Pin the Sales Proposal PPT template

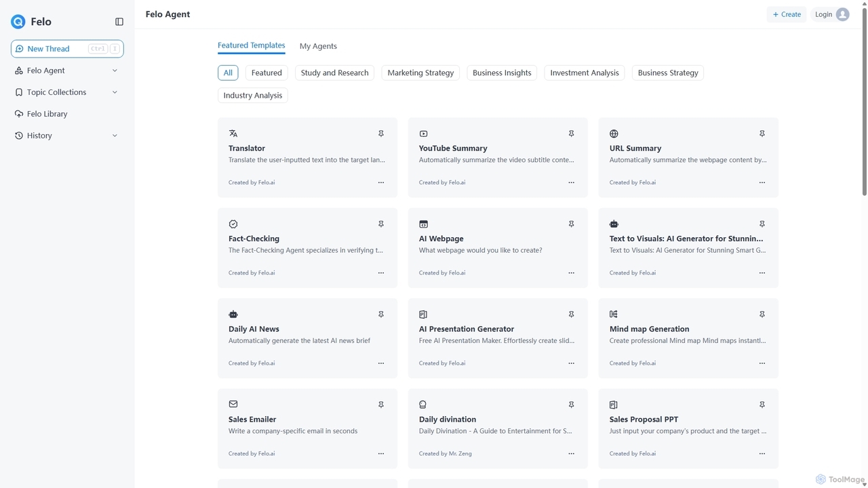[762, 405]
